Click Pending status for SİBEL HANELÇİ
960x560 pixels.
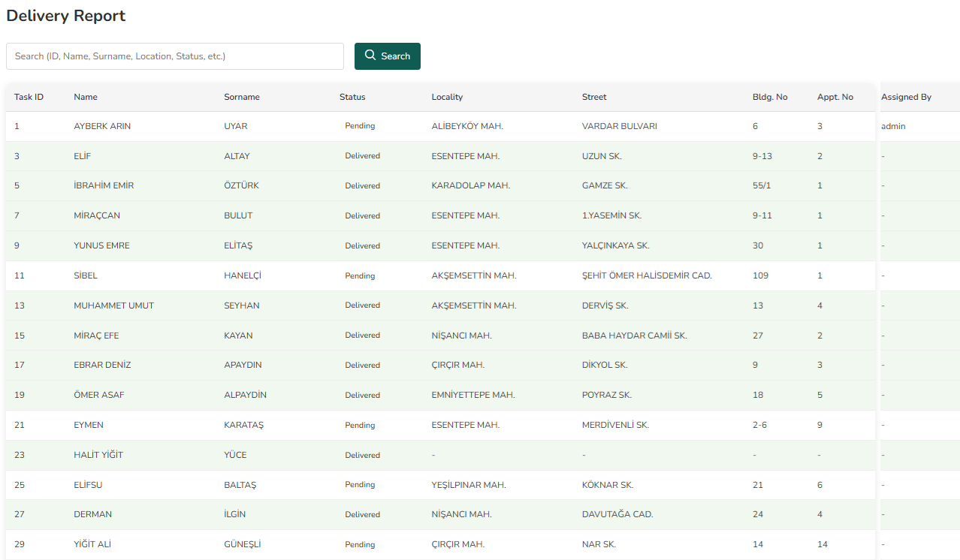click(360, 275)
